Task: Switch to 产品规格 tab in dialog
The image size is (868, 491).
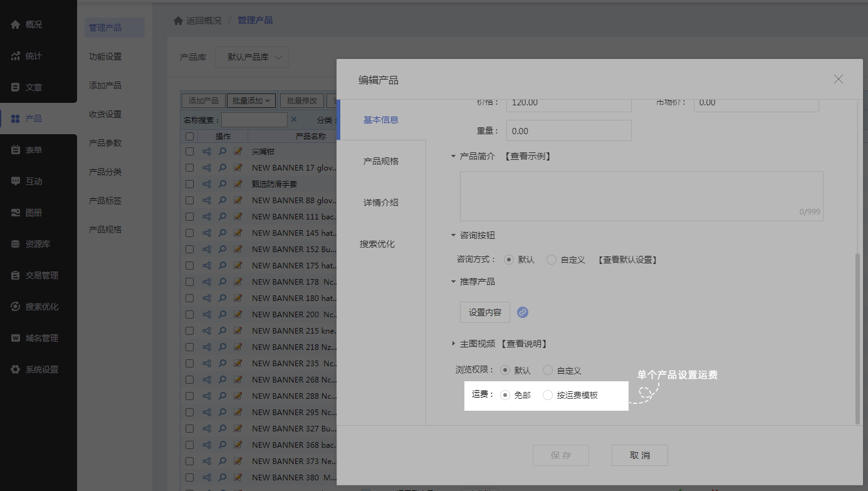Action: [x=381, y=161]
